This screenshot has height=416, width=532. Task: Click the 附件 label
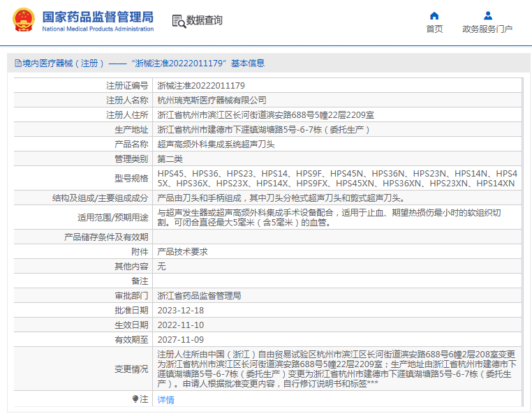(x=140, y=252)
